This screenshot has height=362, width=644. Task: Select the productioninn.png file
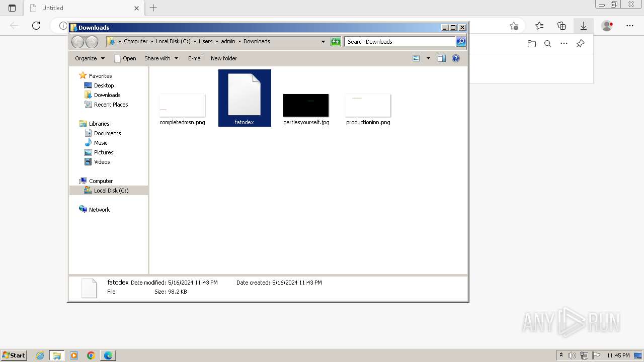[368, 109]
